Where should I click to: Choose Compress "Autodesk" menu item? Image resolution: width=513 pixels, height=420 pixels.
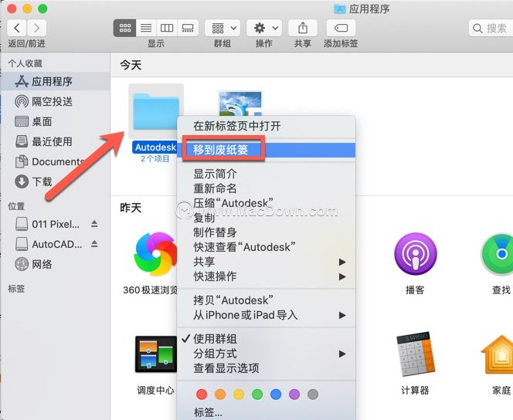point(266,203)
